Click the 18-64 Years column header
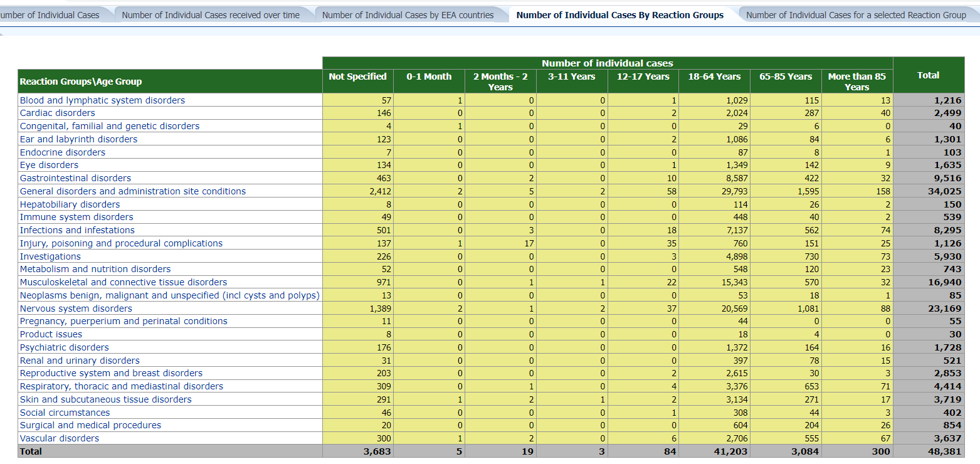This screenshot has height=464, width=980. 714,76
